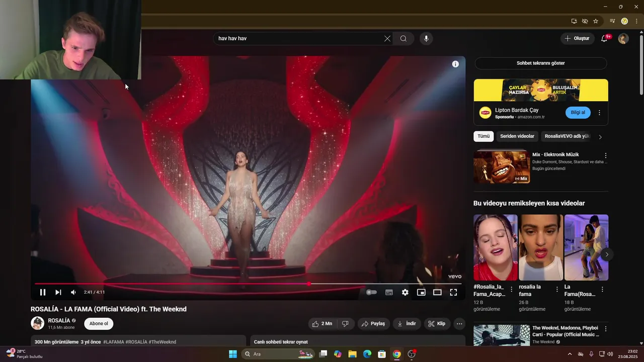The height and width of the screenshot is (362, 644).
Task: Click Bilgi al on the Lipton ad
Action: click(x=578, y=112)
